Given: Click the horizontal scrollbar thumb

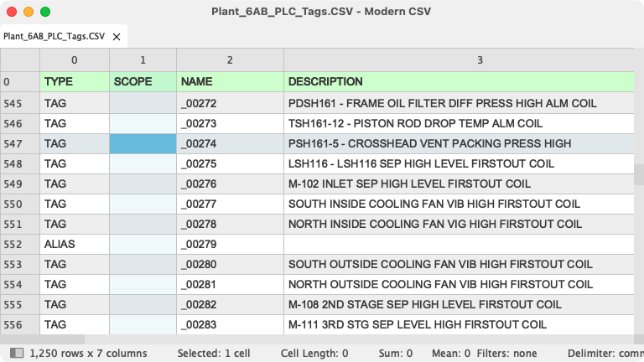Looking at the screenshot, I should pos(42,339).
